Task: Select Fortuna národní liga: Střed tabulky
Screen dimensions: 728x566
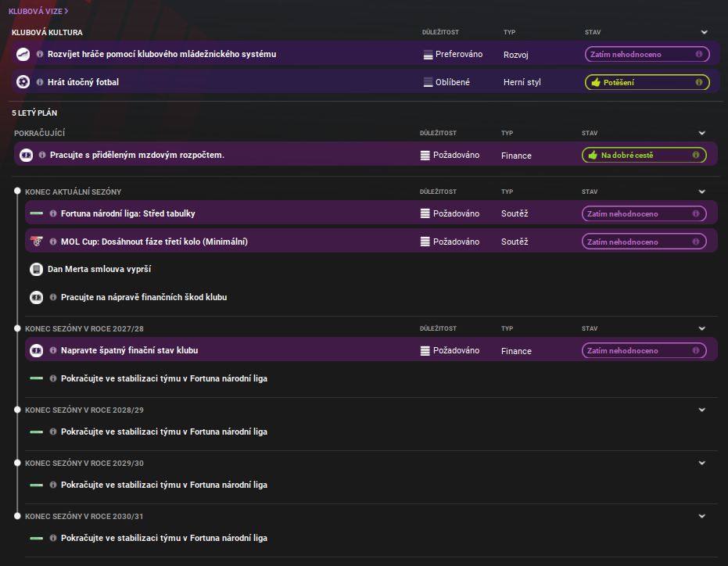Action: [x=371, y=213]
